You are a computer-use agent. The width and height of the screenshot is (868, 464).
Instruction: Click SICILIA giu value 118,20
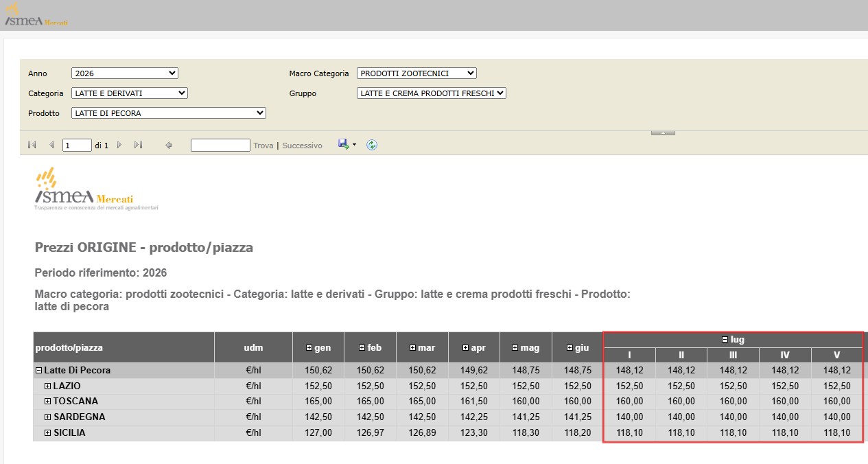coord(577,433)
